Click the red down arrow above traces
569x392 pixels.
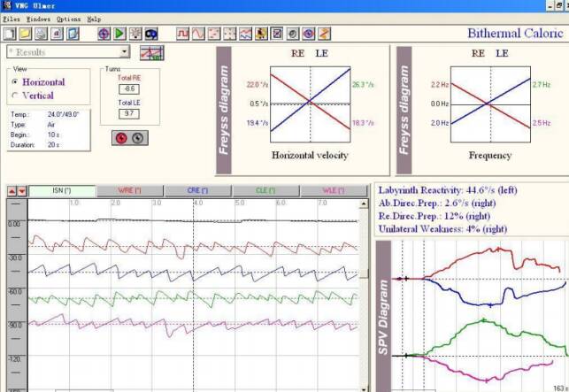point(21,191)
